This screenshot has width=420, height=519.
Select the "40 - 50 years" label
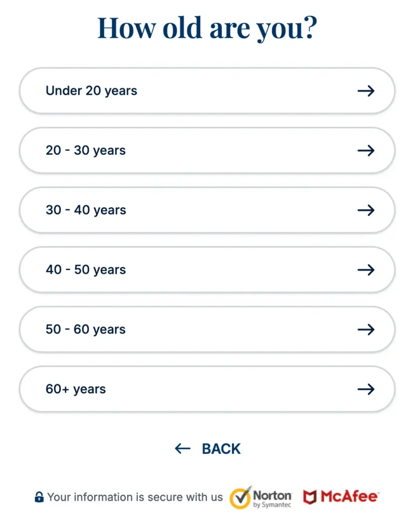click(86, 270)
